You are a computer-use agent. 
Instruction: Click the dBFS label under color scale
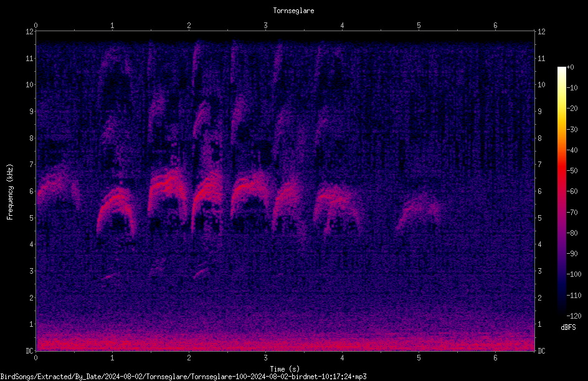tap(568, 327)
